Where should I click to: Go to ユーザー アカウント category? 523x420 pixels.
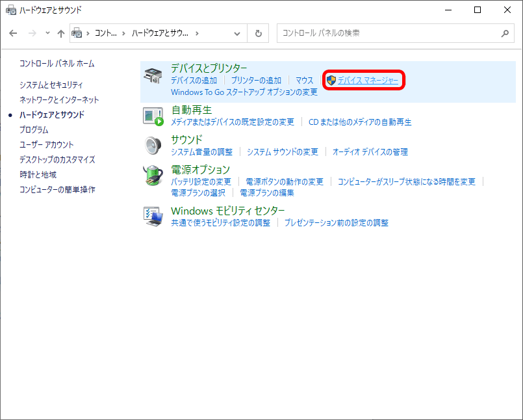pyautogui.click(x=46, y=144)
